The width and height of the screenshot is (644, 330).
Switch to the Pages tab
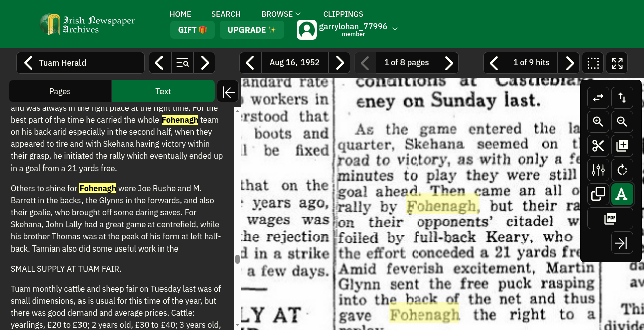coord(60,91)
